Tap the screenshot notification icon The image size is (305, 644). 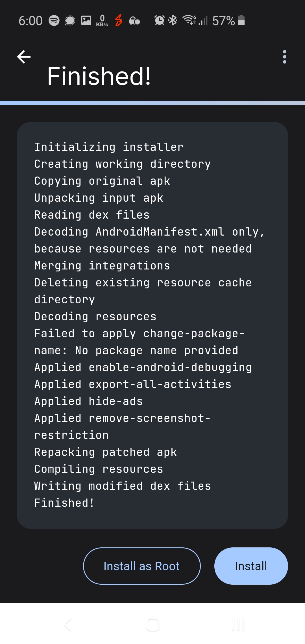tap(86, 20)
